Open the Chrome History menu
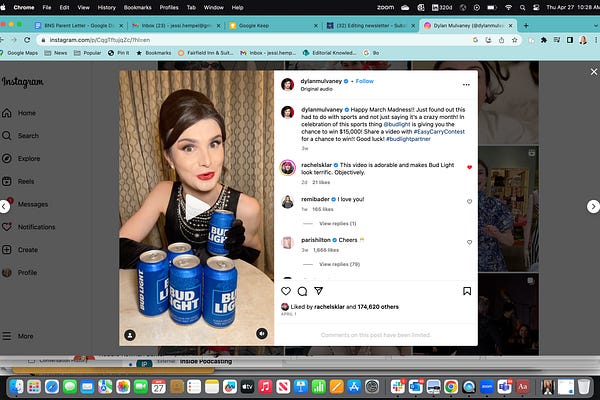 coord(106,7)
